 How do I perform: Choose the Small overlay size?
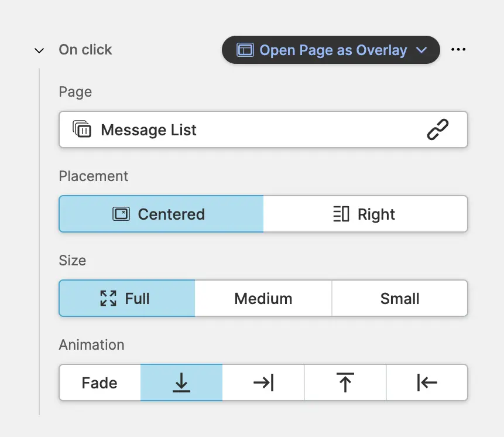(x=400, y=298)
